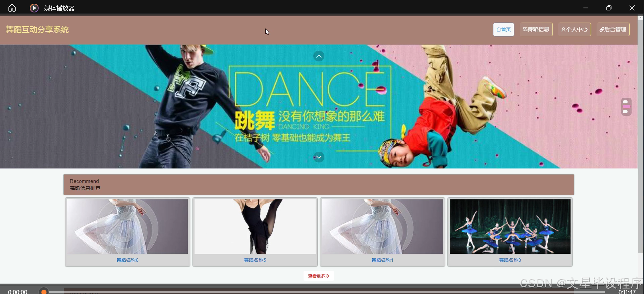Screen dimensions: 644x294
Task: Open thumbnail image for 舞蹈名称5
Action: [x=255, y=227]
